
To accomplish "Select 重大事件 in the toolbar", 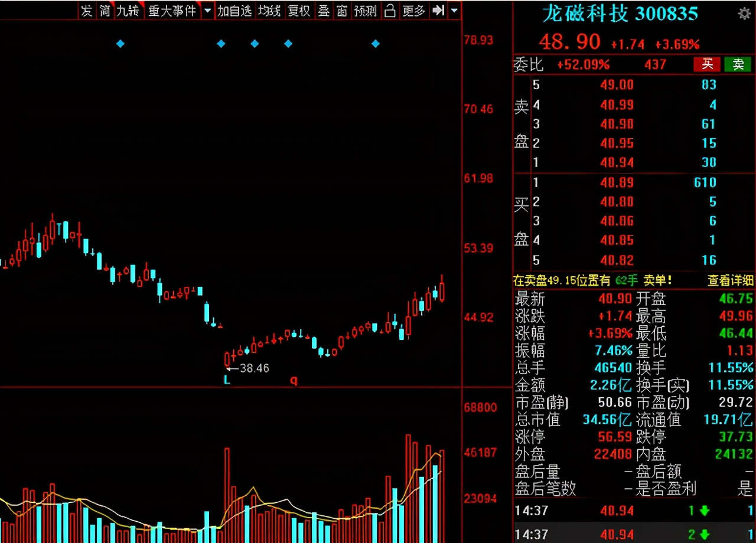I will (172, 11).
